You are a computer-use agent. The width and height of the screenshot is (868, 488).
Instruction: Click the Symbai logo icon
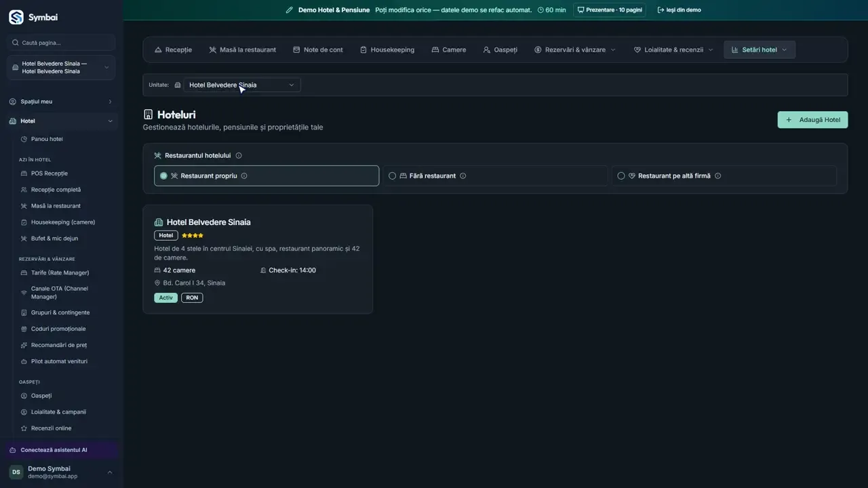(x=16, y=18)
